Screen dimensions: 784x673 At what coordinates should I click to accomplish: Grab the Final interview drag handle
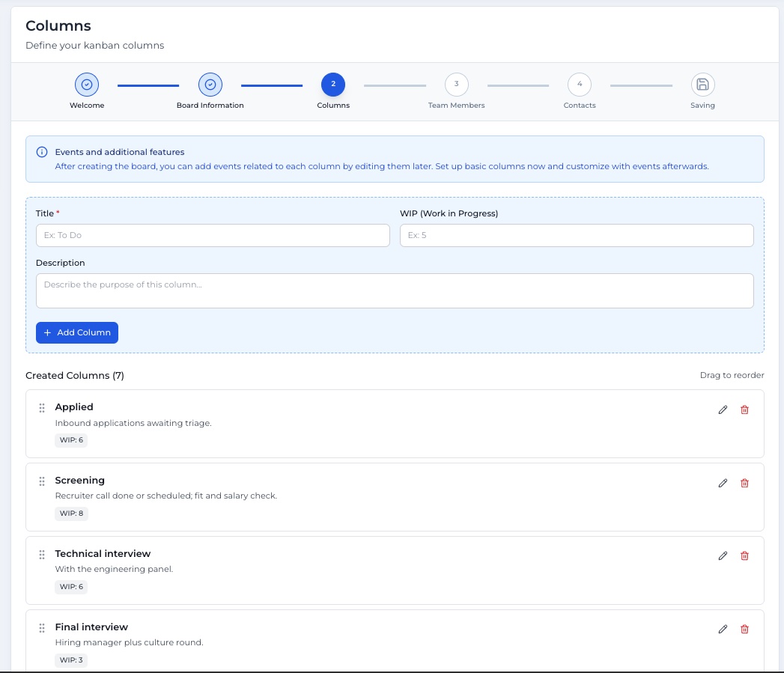point(42,628)
